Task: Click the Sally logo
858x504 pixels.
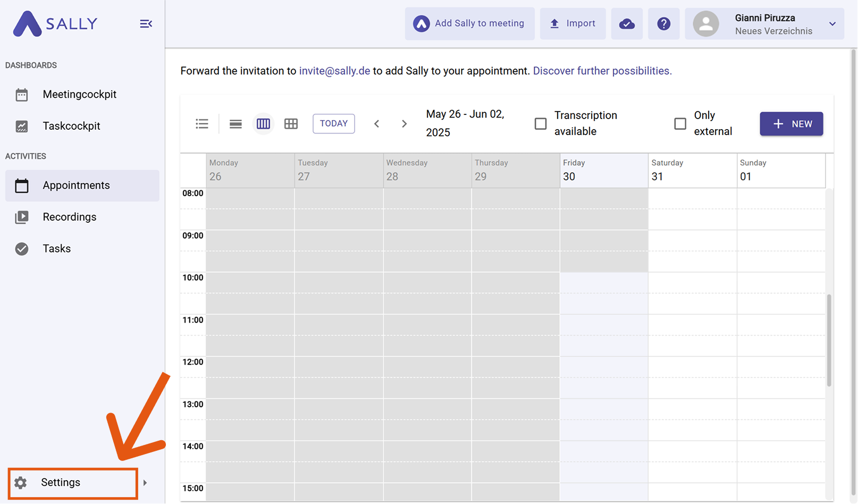Action: coord(55,24)
